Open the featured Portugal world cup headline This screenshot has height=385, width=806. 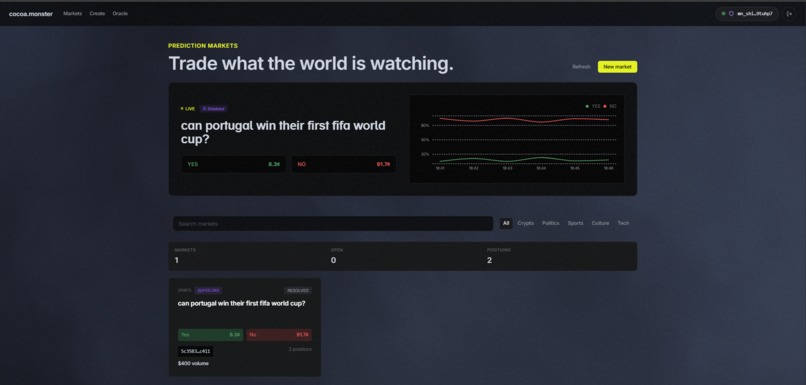(x=283, y=132)
